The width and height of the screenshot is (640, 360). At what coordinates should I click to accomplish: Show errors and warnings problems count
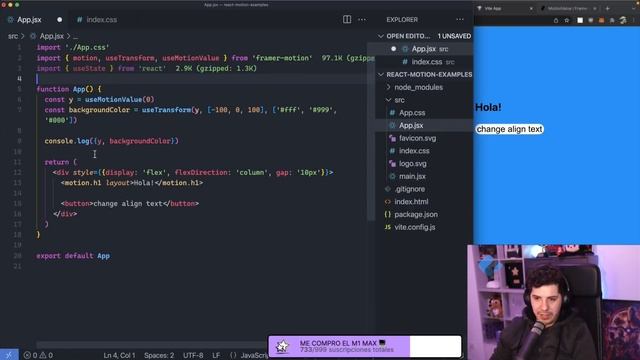coord(38,355)
